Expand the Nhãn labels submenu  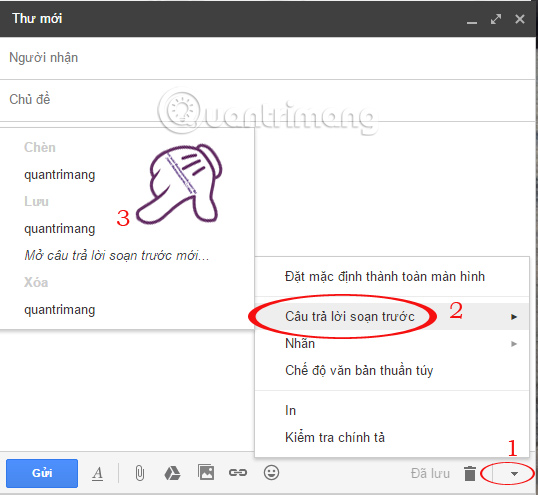[392, 343]
